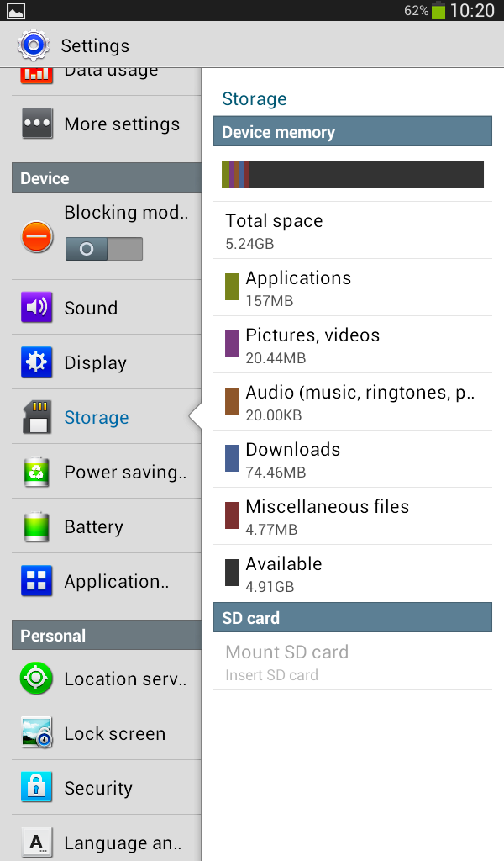
Task: Tap the Applications storage entry
Action: [x=353, y=288]
